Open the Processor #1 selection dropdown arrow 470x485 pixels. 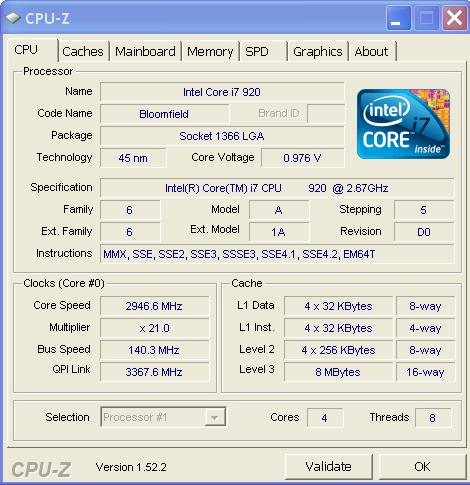214,417
